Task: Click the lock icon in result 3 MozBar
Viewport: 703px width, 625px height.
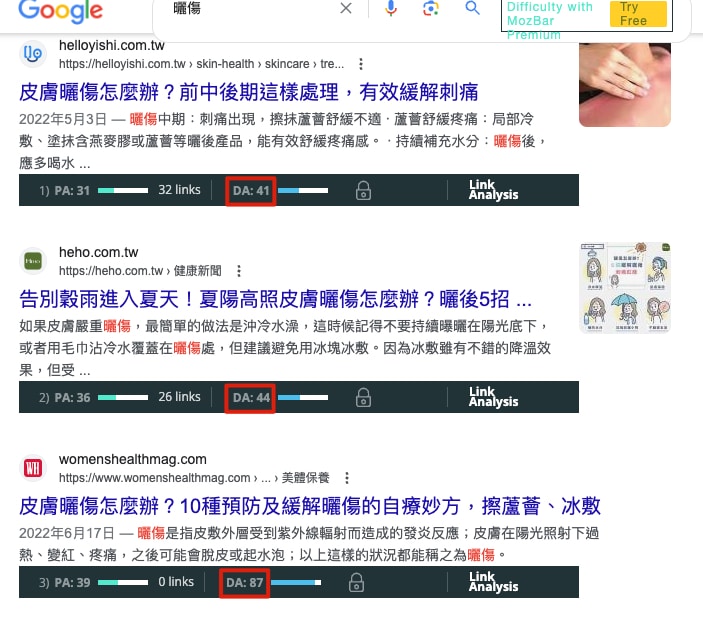Action: 356,582
